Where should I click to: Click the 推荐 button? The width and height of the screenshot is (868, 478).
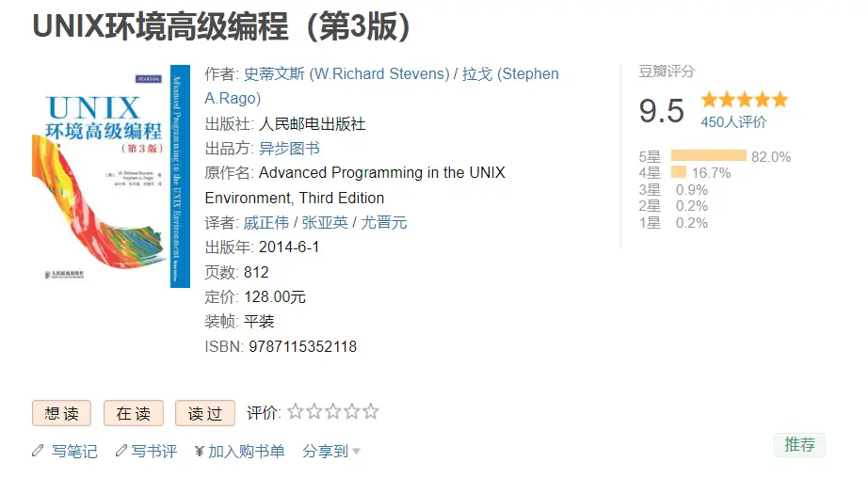[x=800, y=445]
